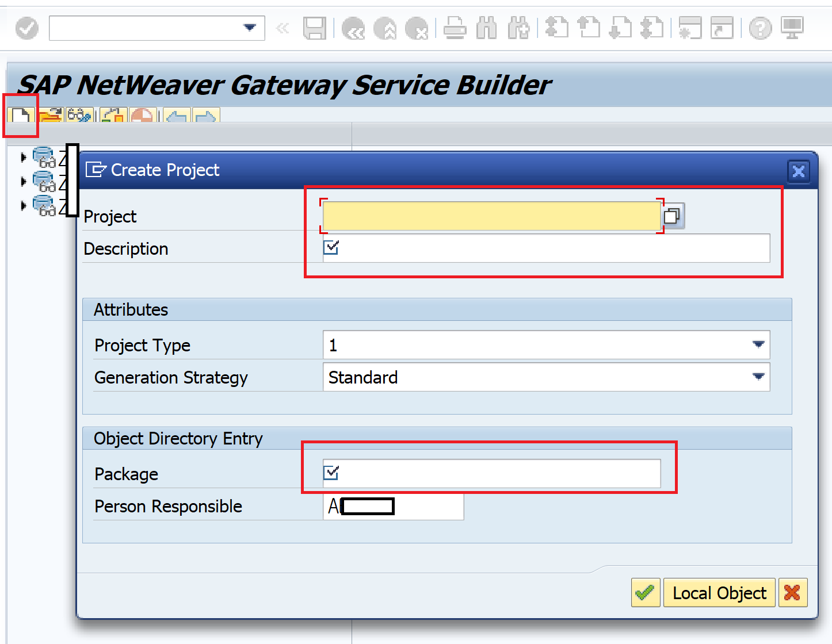This screenshot has height=644, width=832.
Task: Click the Print icon
Action: (455, 28)
